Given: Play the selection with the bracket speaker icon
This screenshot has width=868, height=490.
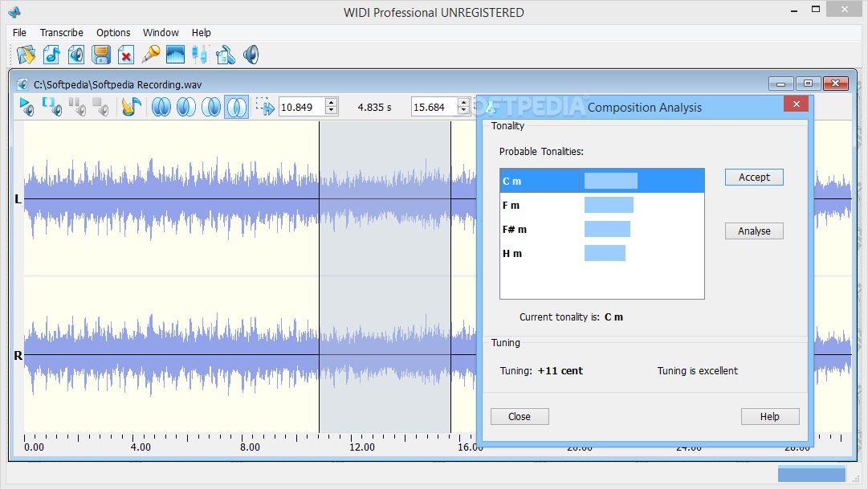Looking at the screenshot, I should [x=51, y=106].
